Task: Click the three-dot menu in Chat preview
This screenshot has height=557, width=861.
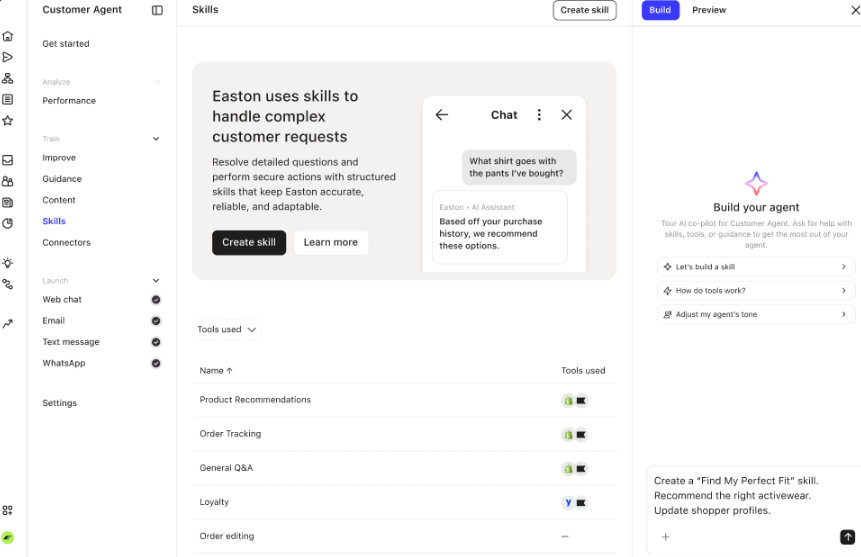Action: (539, 115)
